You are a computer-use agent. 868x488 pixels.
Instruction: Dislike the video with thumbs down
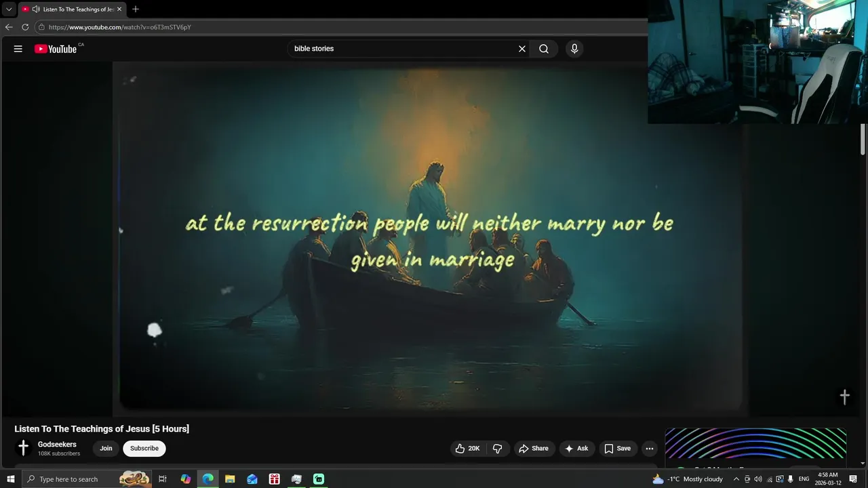498,449
